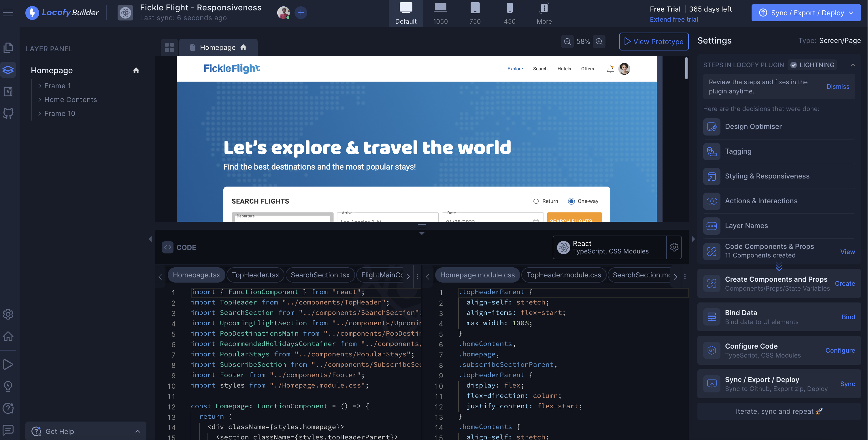Select the 1050 laptop viewport icon
Viewport: 868px width, 440px height.
click(x=440, y=7)
